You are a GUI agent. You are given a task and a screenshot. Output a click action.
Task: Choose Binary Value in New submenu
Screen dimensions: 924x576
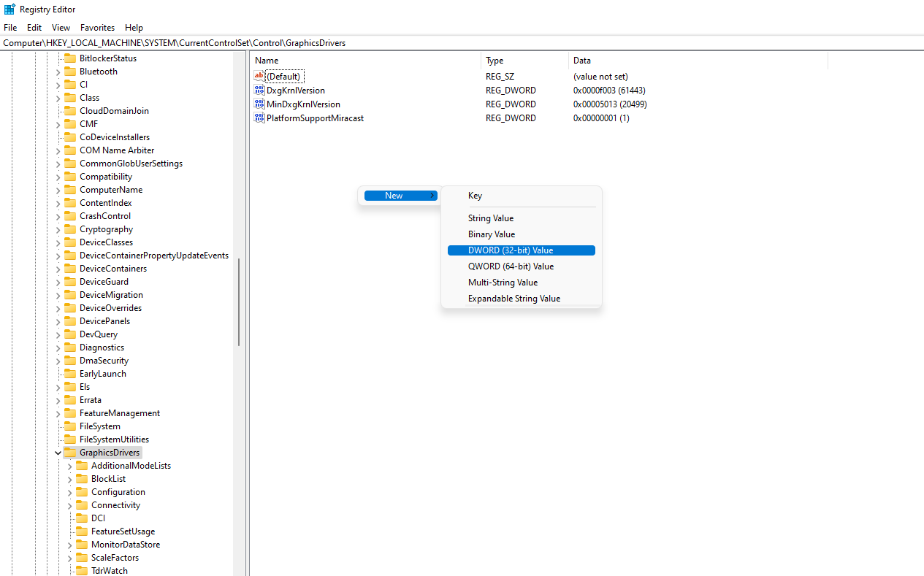(522, 234)
